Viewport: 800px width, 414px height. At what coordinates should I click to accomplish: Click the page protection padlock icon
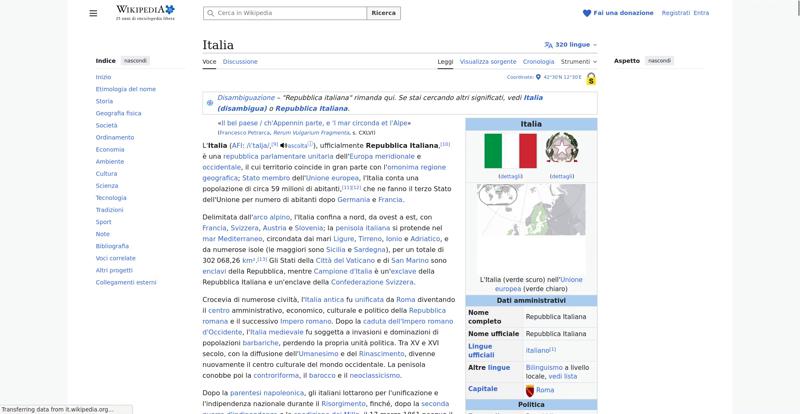tap(591, 79)
